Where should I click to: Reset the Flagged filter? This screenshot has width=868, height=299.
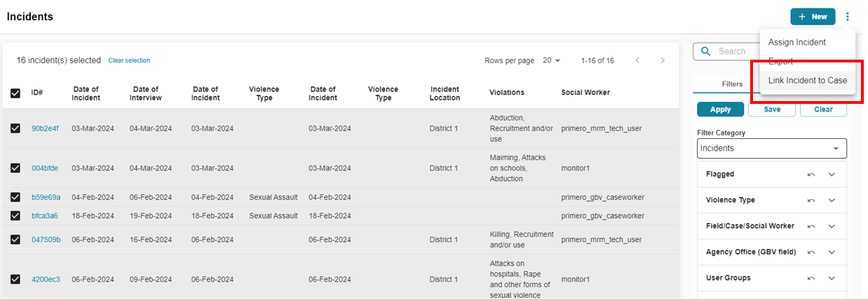click(811, 174)
